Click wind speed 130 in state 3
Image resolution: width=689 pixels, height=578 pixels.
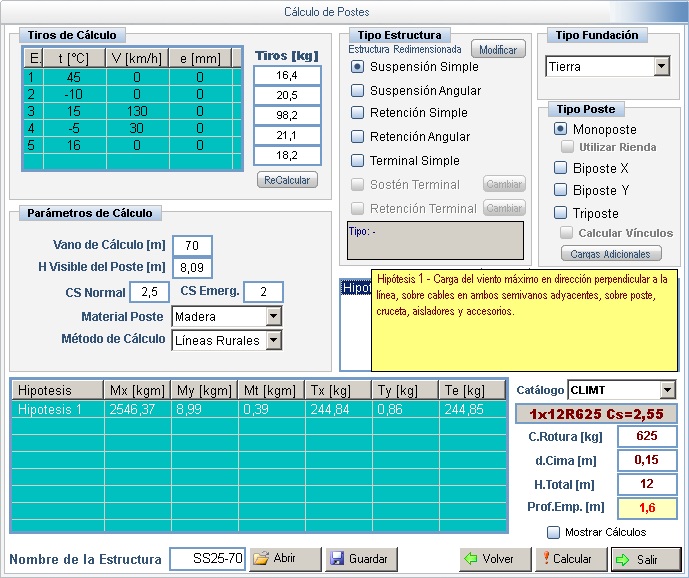(137, 111)
